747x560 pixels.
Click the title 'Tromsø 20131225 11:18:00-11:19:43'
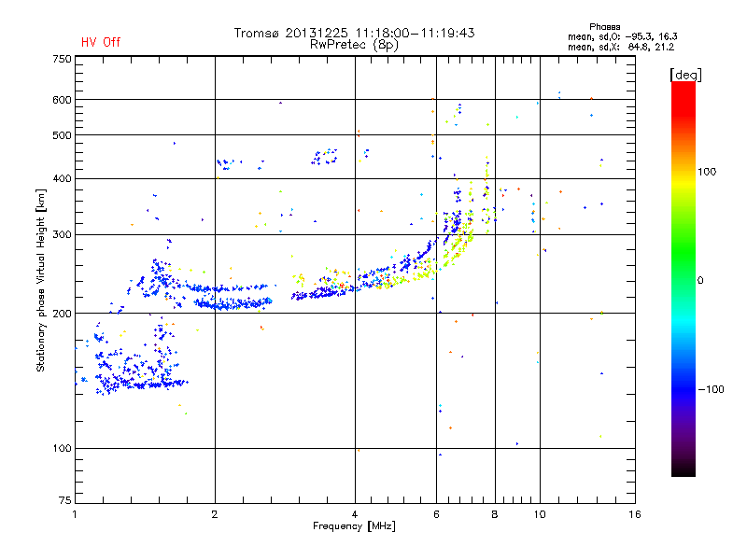(354, 33)
